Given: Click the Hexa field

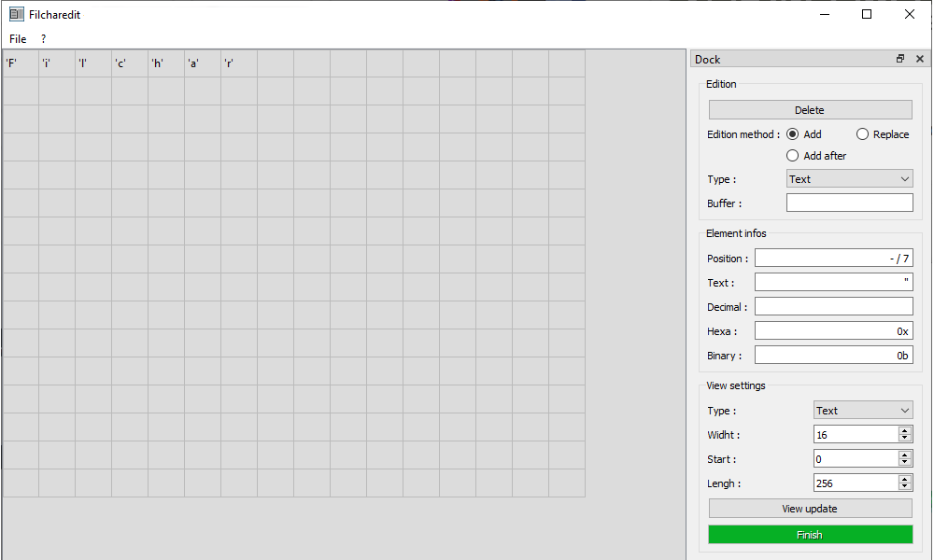Looking at the screenshot, I should 834,331.
